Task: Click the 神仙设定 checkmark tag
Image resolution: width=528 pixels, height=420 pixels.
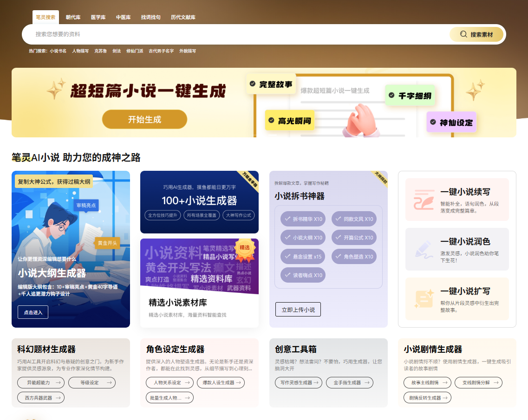Action: [x=451, y=122]
